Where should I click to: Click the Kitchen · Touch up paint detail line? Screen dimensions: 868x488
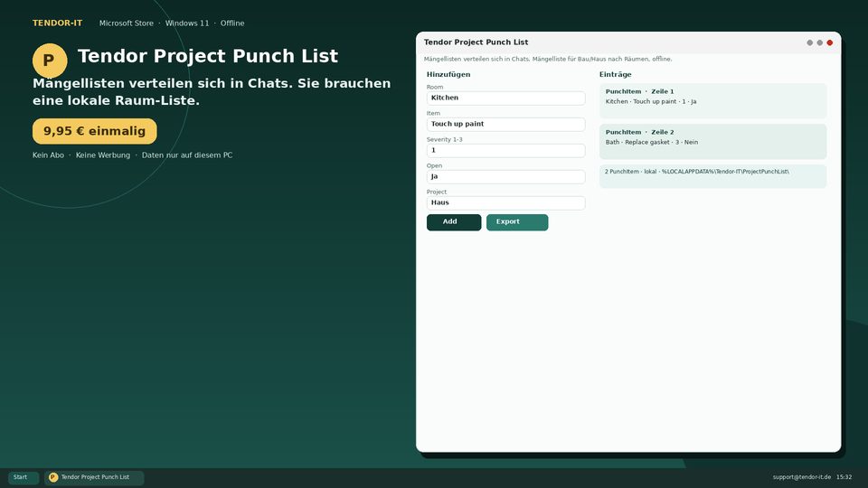(x=651, y=102)
